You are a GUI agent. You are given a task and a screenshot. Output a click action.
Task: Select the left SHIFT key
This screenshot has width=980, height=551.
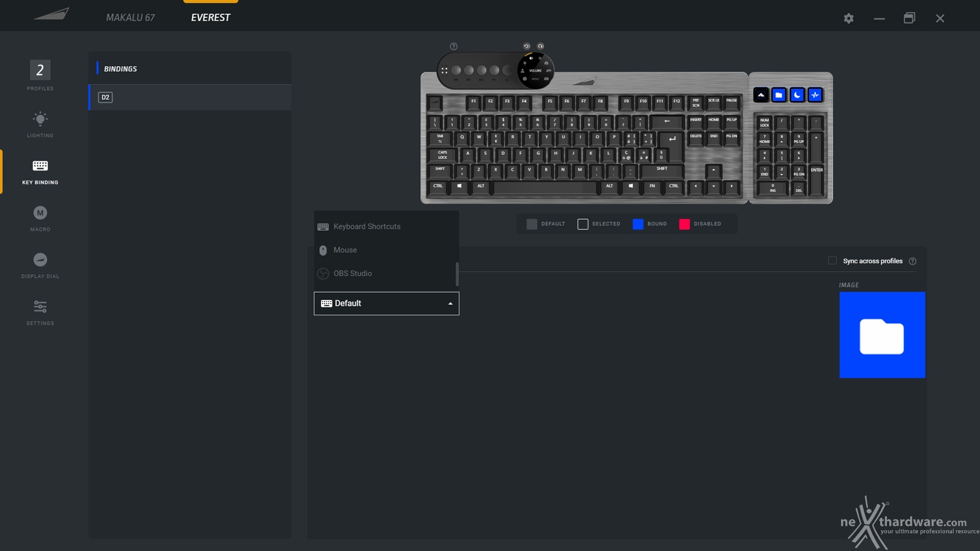[440, 171]
